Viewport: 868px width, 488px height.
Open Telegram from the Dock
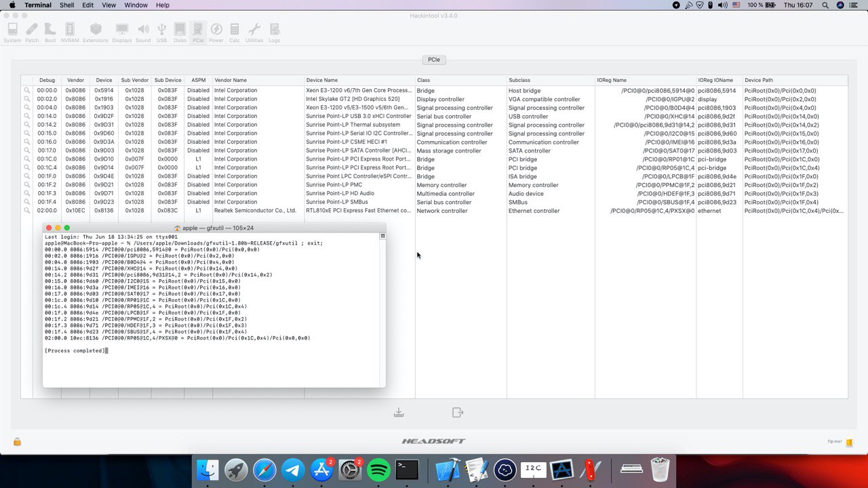pyautogui.click(x=294, y=470)
